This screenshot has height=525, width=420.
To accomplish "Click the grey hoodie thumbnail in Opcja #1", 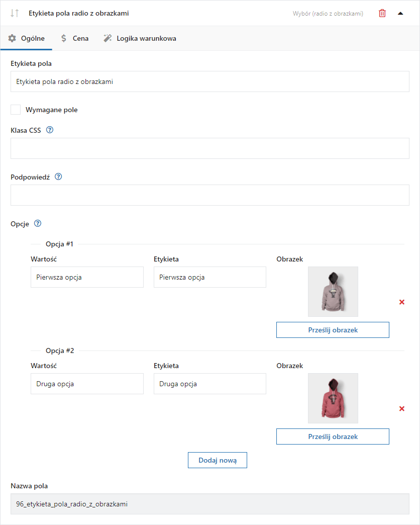I will pyautogui.click(x=333, y=292).
